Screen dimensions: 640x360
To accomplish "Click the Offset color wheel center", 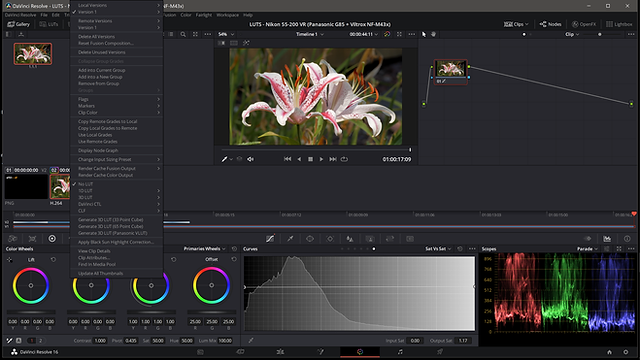I will point(211,285).
